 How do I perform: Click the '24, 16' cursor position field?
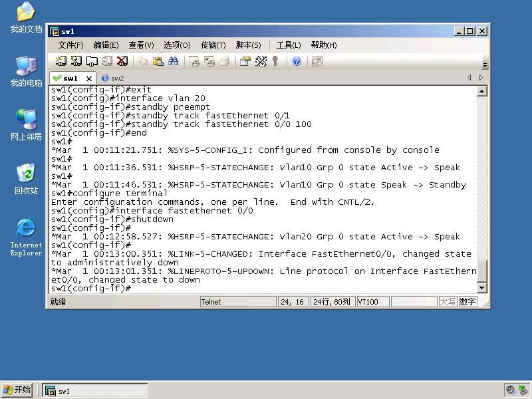[293, 302]
